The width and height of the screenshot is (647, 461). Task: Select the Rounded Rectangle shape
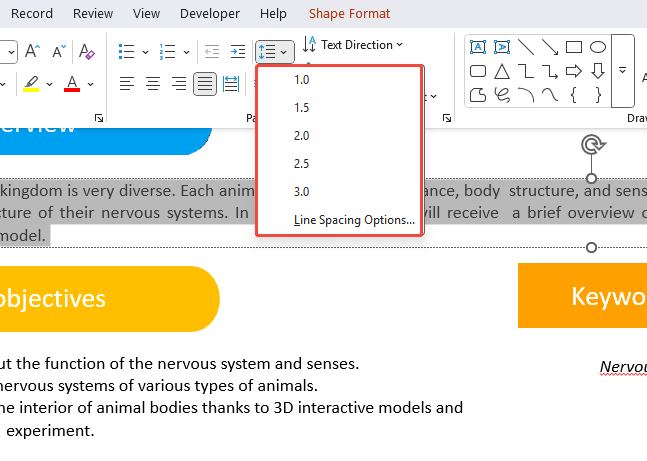[478, 71]
